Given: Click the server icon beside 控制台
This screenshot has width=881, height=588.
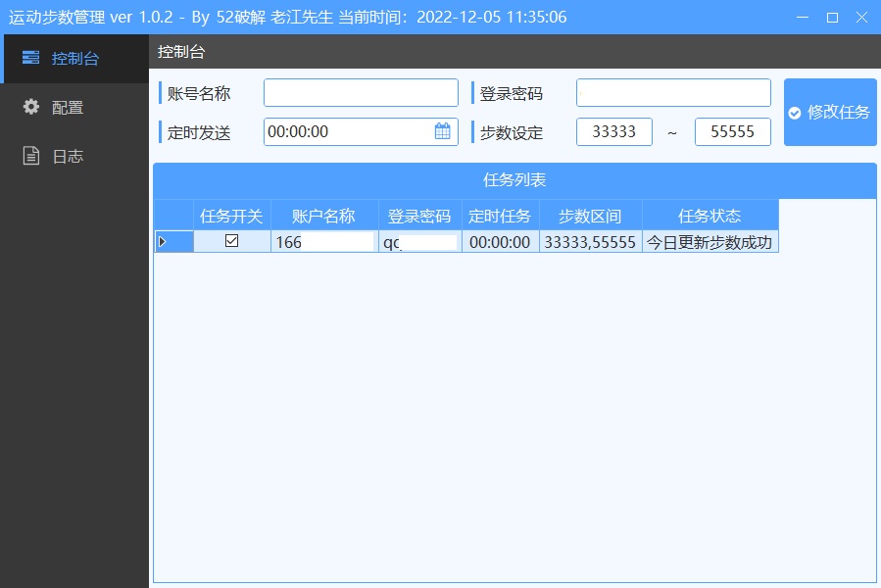Looking at the screenshot, I should click(30, 58).
